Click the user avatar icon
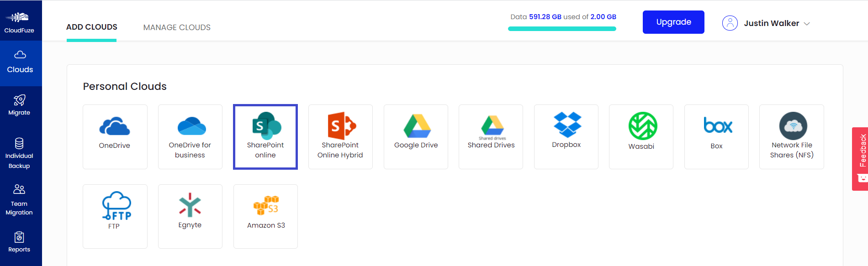The height and width of the screenshot is (266, 868). (x=730, y=23)
